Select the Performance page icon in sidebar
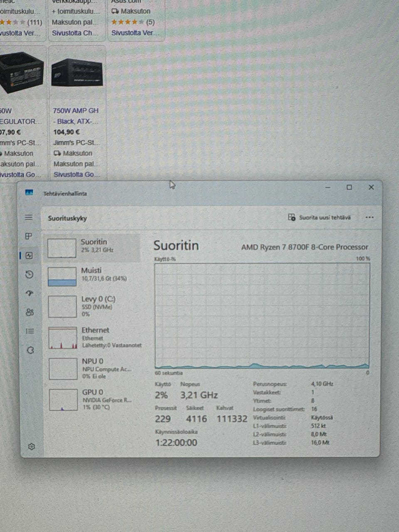Image resolution: width=399 pixels, height=532 pixels. (29, 256)
